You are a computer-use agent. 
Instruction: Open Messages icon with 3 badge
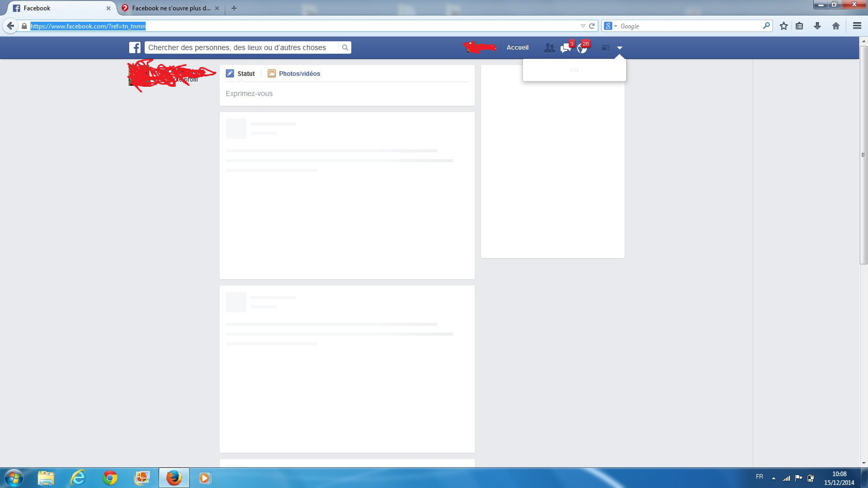(x=566, y=48)
